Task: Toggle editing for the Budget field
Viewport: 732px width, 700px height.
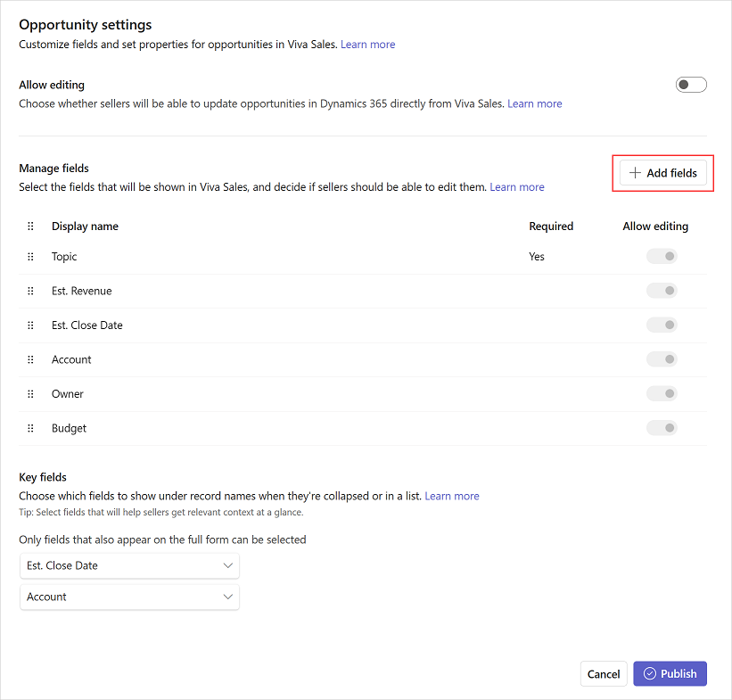Action: (x=662, y=428)
